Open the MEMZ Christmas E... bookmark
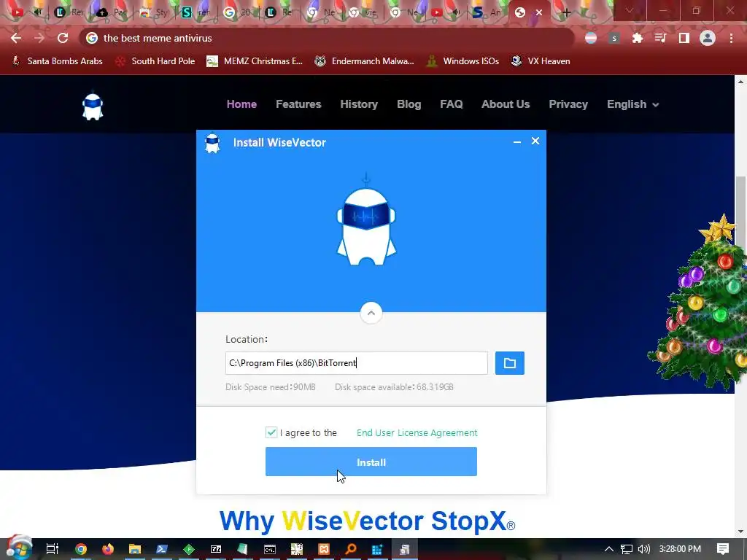The width and height of the screenshot is (747, 560). tap(255, 61)
